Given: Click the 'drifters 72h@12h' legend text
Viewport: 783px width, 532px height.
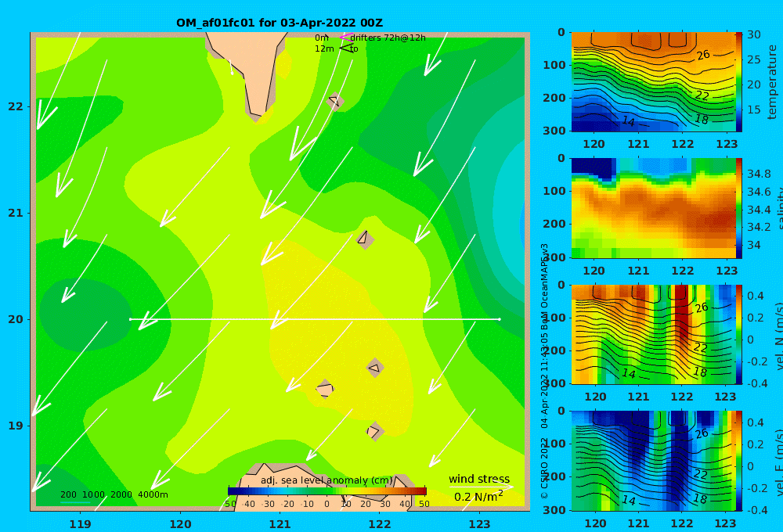Looking at the screenshot, I should click(388, 38).
